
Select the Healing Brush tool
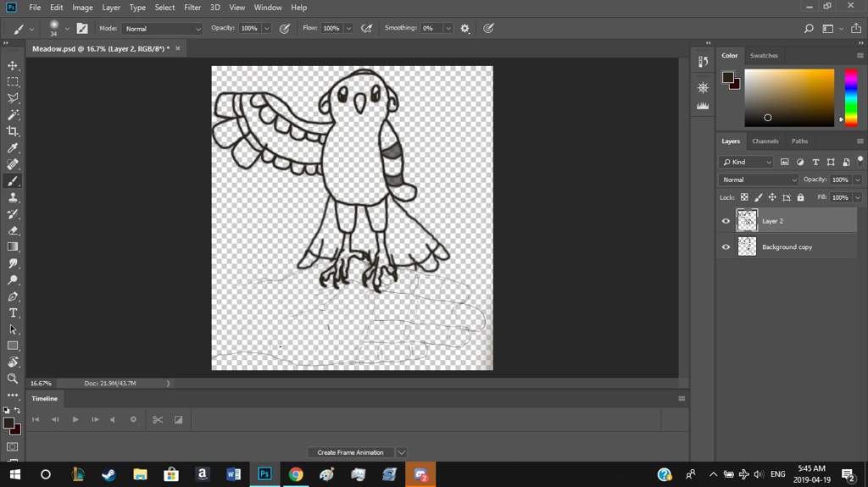click(13, 164)
